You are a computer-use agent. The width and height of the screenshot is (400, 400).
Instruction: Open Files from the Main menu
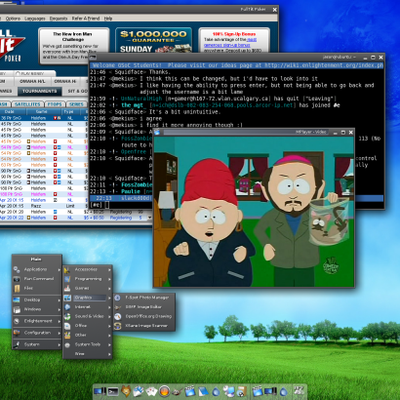click(37, 288)
